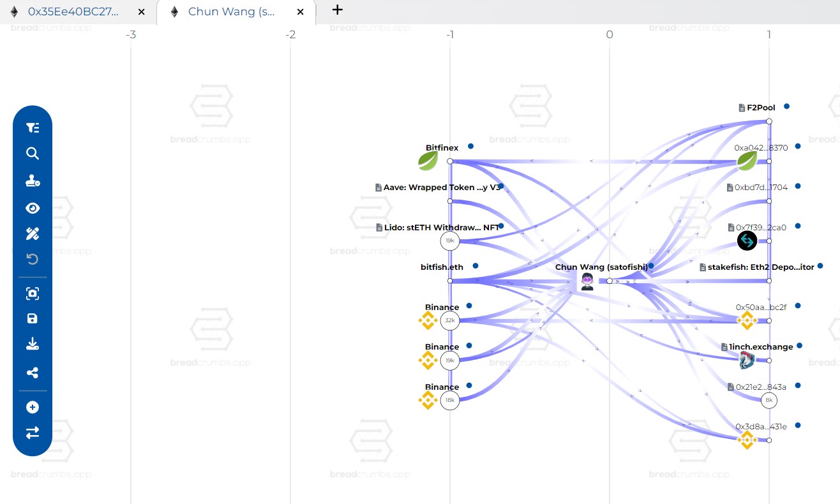This screenshot has width=840, height=504.
Task: Click the Binance logo beside the 32k badge
Action: [428, 320]
